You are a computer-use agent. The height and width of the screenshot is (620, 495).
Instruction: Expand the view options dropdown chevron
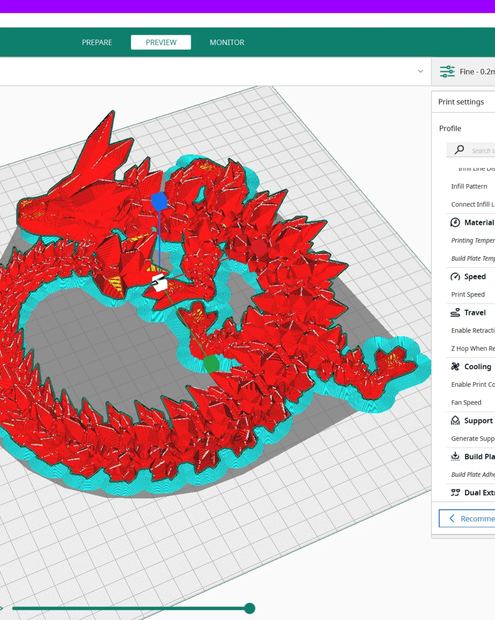tap(420, 71)
